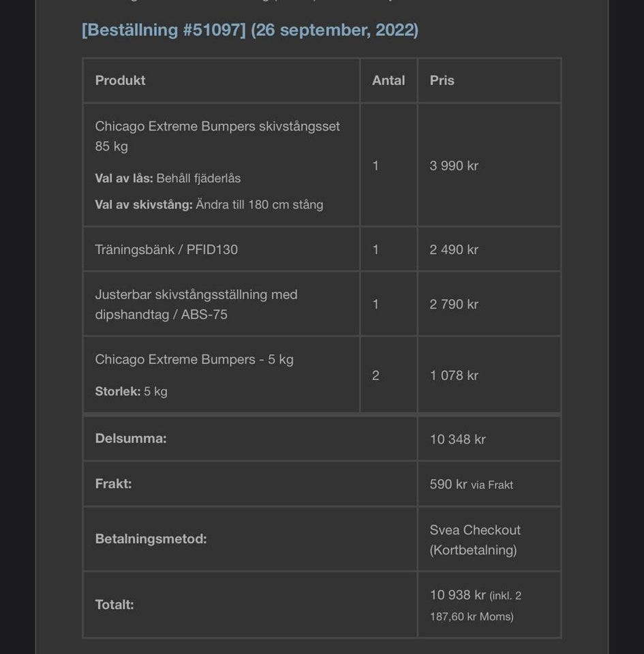Click the Val av skivstång option text
The height and width of the screenshot is (654, 644).
209,204
